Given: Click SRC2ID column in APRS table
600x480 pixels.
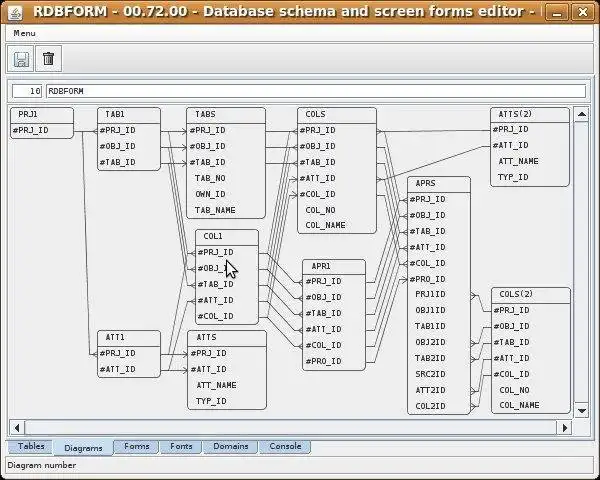Looking at the screenshot, I should 430,374.
